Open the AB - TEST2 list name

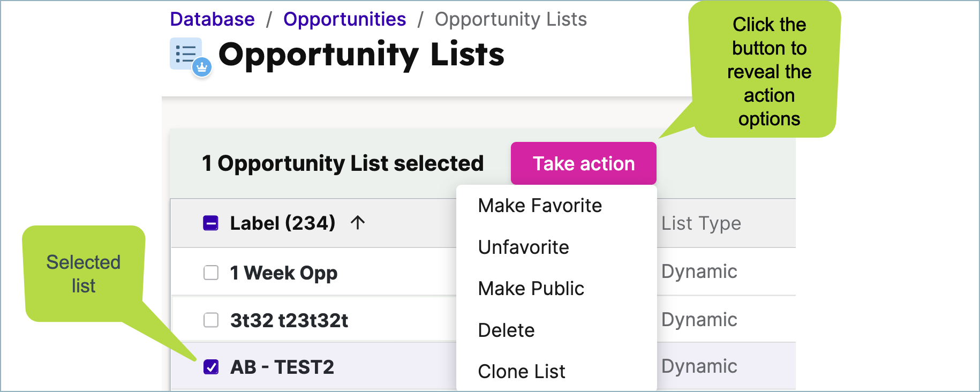coord(282,367)
